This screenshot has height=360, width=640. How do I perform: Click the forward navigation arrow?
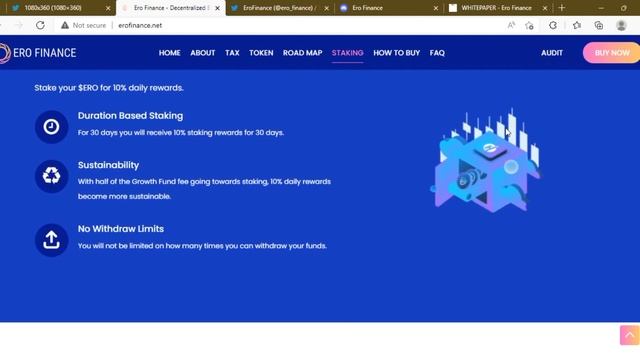point(19,25)
